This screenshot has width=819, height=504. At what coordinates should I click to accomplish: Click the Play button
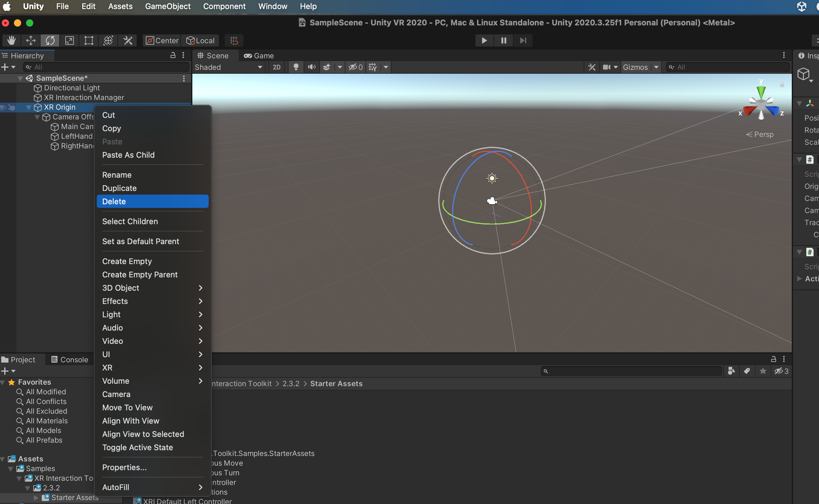pos(484,40)
